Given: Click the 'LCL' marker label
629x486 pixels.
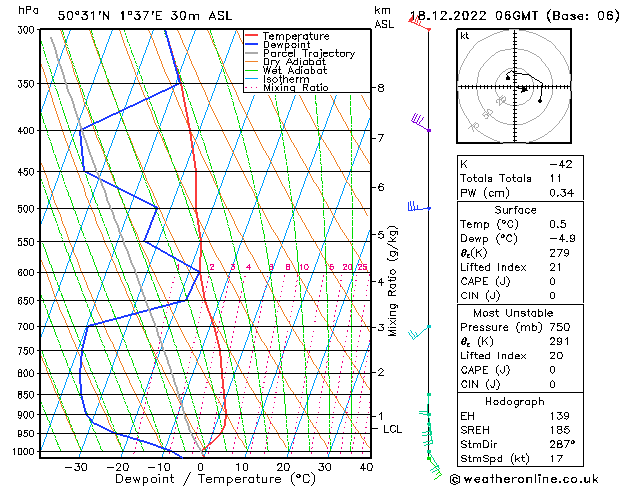Looking at the screenshot, I should coord(392,429).
